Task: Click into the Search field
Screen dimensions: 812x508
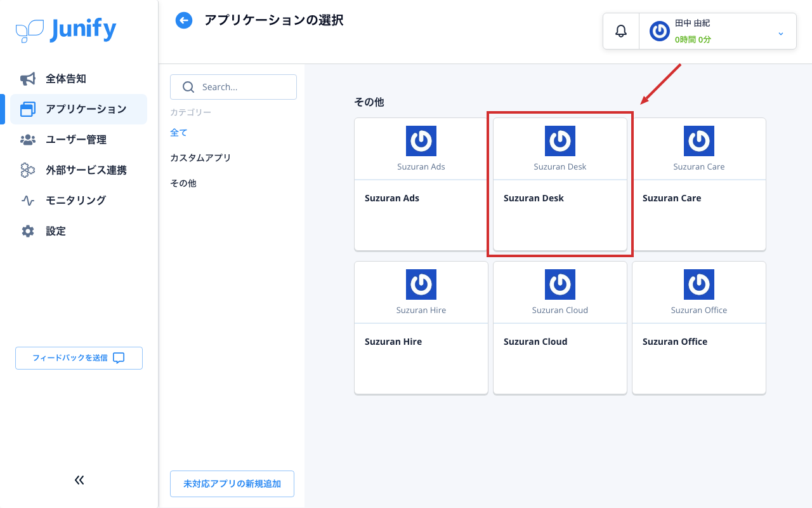Action: 233,87
